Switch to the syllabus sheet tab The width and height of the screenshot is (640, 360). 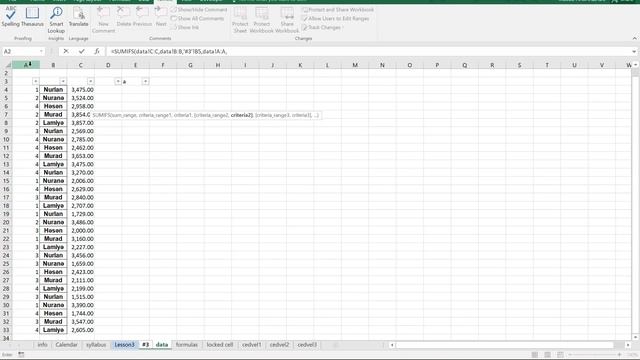coord(96,344)
